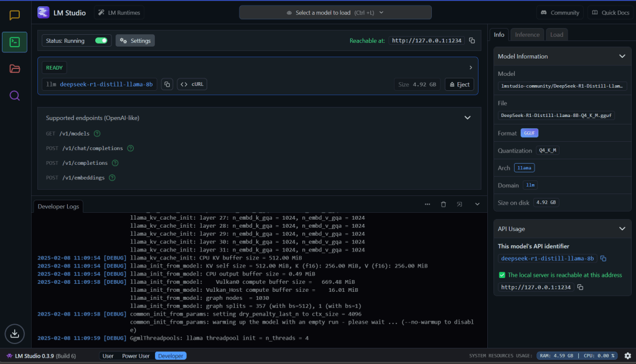Open the Select a model to load dropdown
The image size is (636, 364).
coord(335,12)
